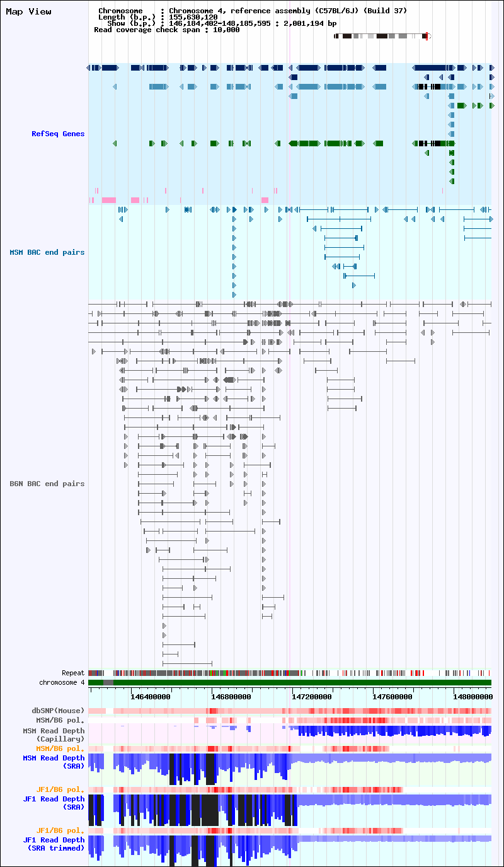Select the 147200000 axis coordinate
This screenshot has height=867, width=504.
[x=312, y=697]
